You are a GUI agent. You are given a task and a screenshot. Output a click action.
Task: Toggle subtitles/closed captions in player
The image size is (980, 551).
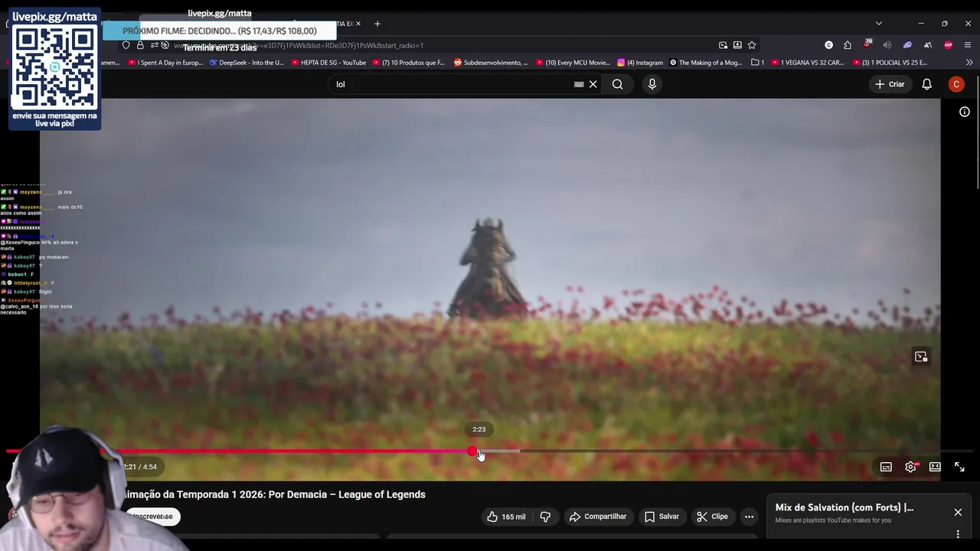(x=886, y=467)
